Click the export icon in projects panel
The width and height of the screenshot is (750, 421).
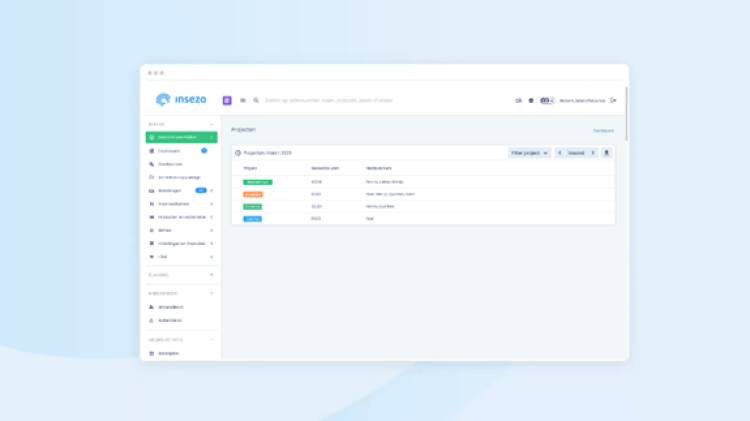(x=606, y=153)
